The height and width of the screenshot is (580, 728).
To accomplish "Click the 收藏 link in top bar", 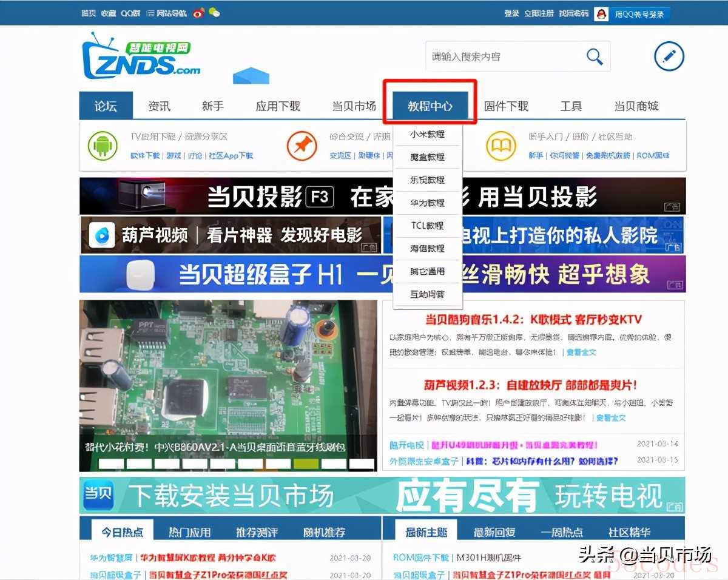I will [108, 13].
